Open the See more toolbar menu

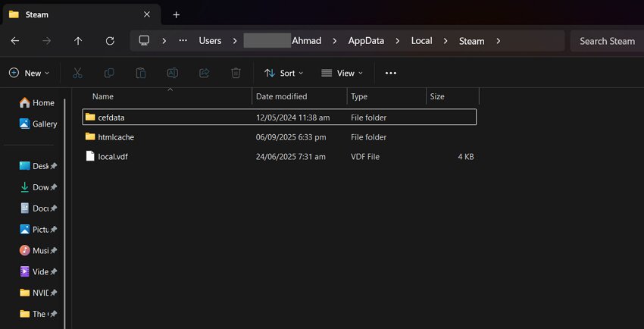[391, 73]
